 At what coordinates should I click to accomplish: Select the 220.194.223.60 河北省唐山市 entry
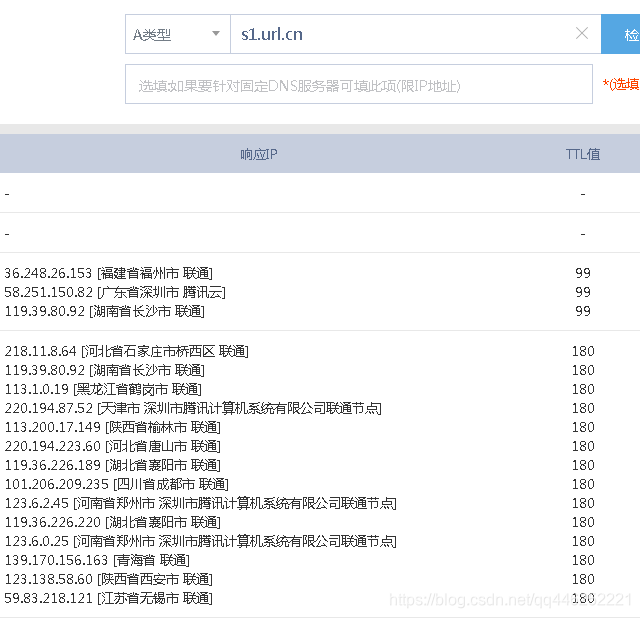click(112, 446)
